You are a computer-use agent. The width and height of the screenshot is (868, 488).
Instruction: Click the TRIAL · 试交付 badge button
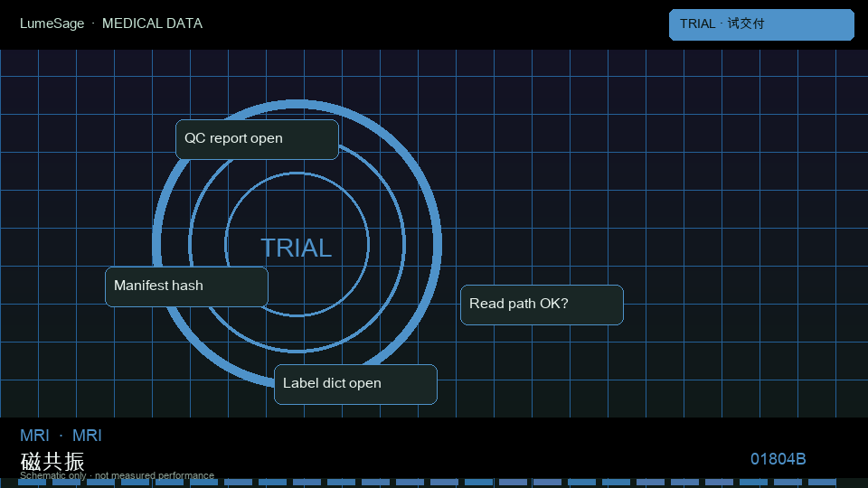pos(761,24)
